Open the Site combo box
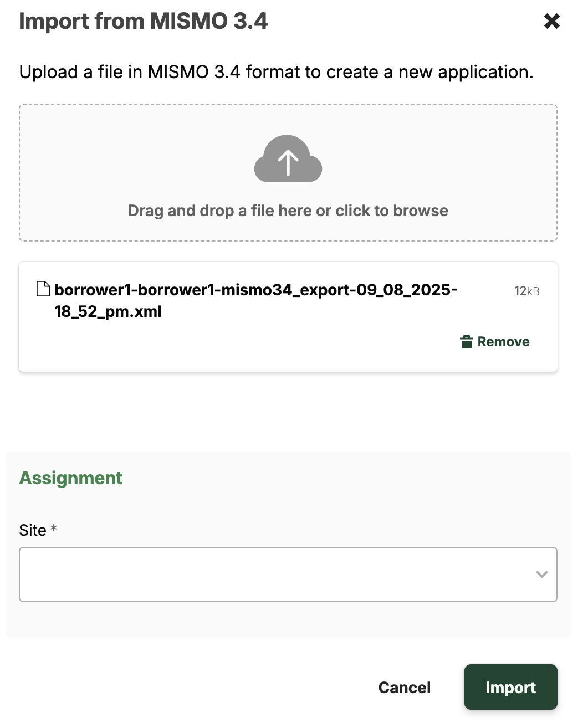 click(277, 575)
